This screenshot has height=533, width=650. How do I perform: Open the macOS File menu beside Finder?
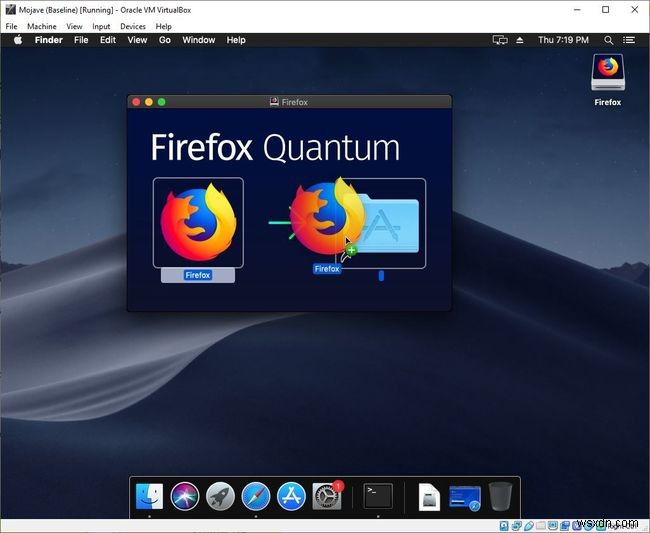pyautogui.click(x=81, y=40)
